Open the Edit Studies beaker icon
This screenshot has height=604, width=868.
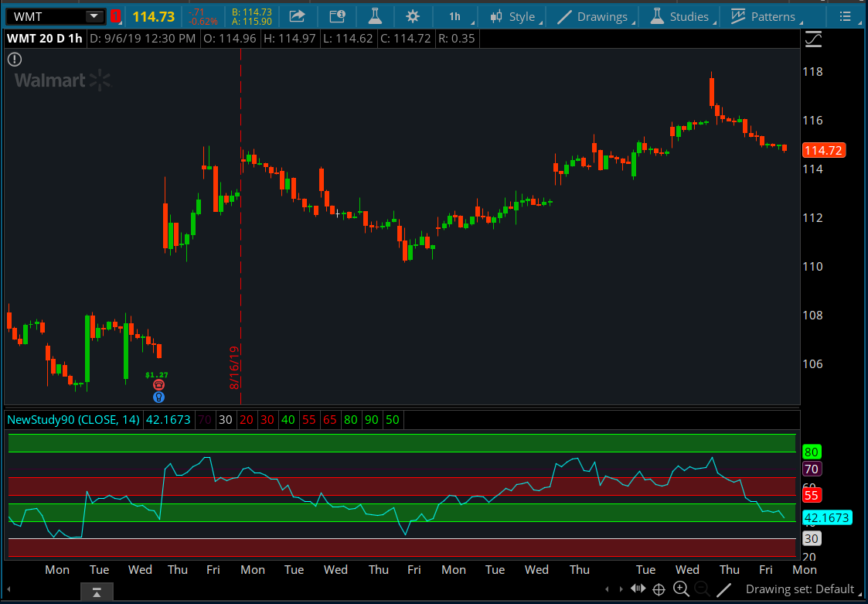375,16
